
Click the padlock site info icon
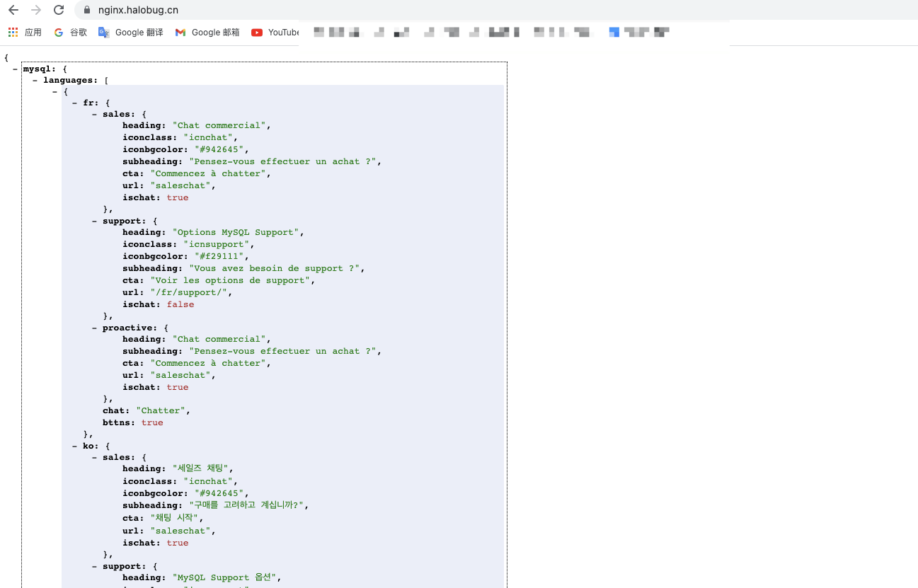[87, 10]
